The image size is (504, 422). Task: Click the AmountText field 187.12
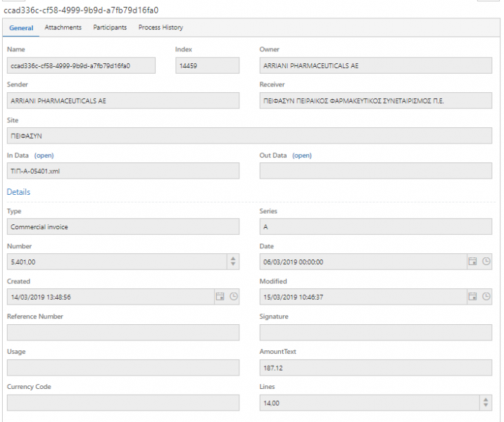point(376,367)
